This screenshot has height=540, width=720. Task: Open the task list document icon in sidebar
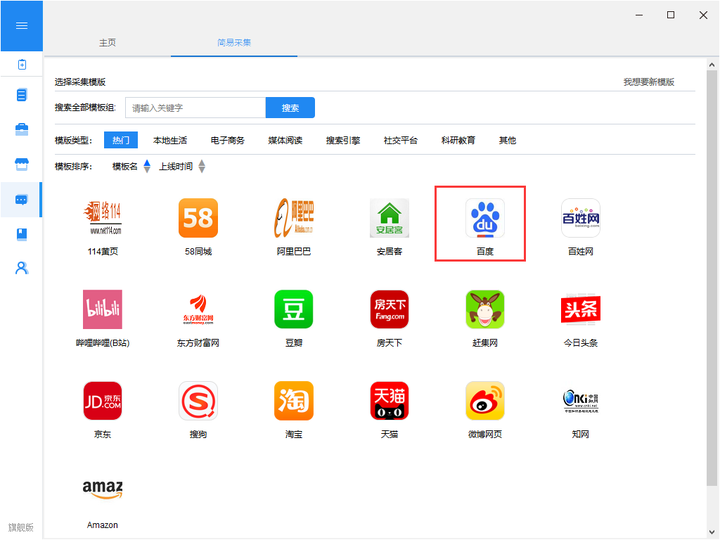point(22,95)
